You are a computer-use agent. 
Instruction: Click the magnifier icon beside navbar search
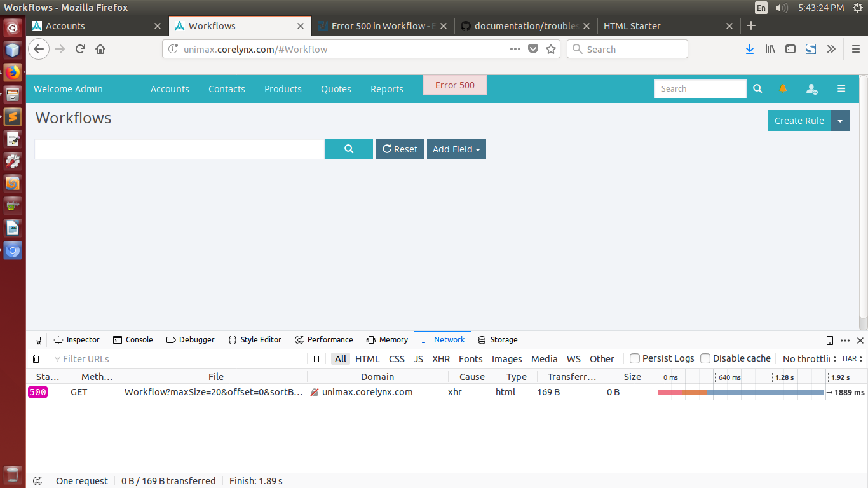(757, 89)
